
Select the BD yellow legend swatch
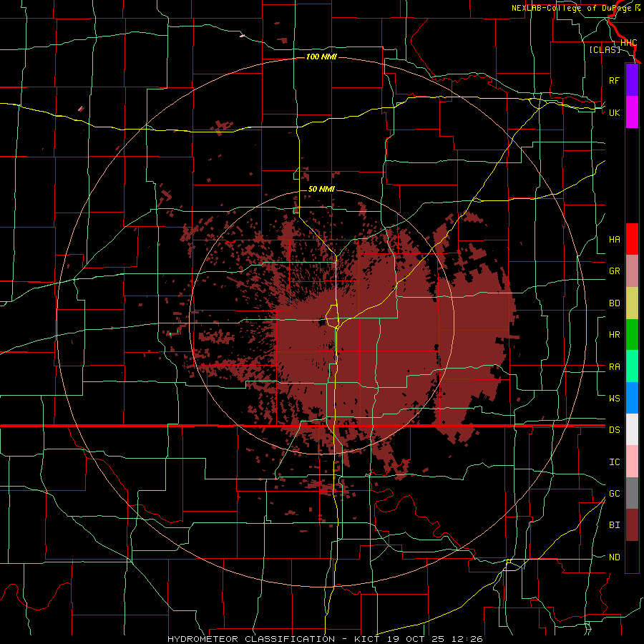coord(632,303)
